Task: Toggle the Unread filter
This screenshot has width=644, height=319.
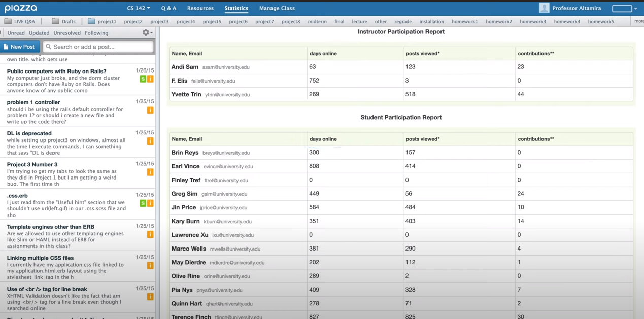Action: [x=16, y=32]
